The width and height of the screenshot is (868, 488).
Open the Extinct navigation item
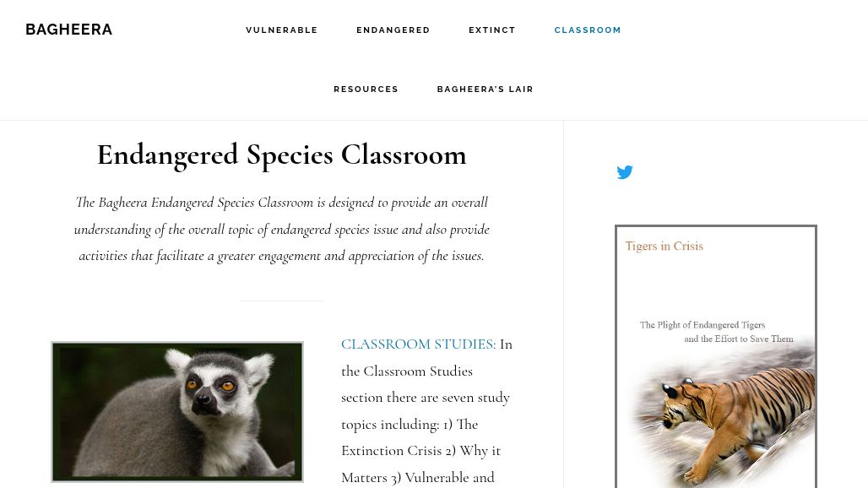pos(492,30)
